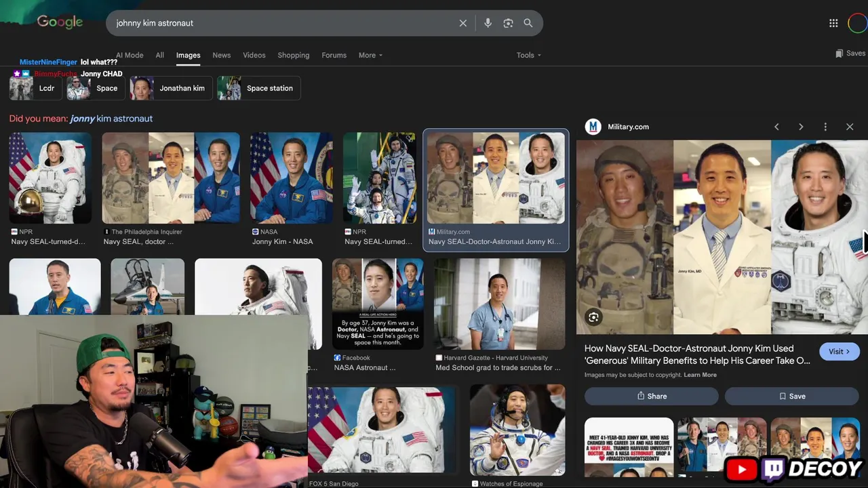Click 'Med School grad to trade scrubs' caption
The height and width of the screenshot is (488, 868).
pyautogui.click(x=498, y=367)
